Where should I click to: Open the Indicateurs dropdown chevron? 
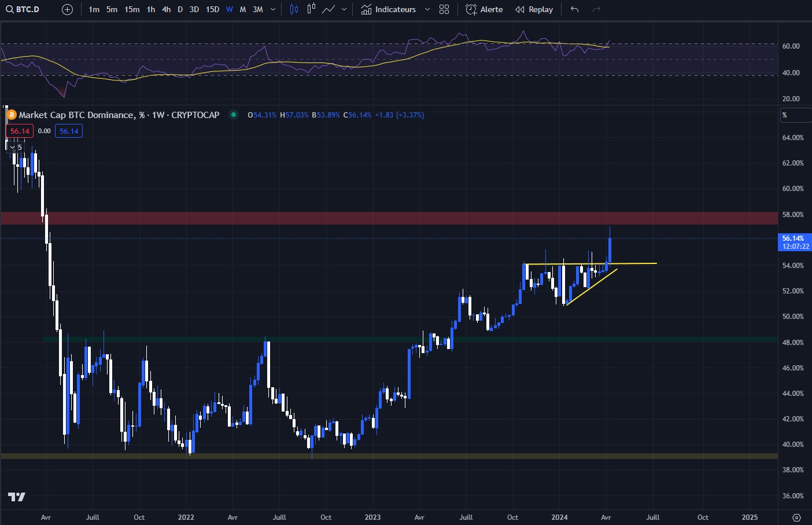pos(427,9)
